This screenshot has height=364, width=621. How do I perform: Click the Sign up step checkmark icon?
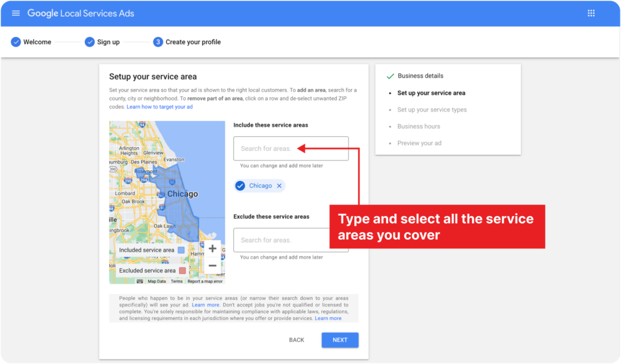tap(90, 42)
